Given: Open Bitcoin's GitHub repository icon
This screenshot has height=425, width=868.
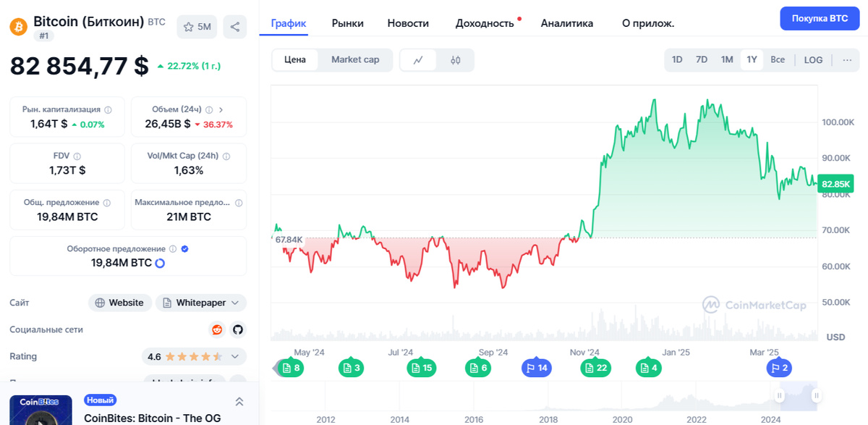Looking at the screenshot, I should pyautogui.click(x=239, y=329).
